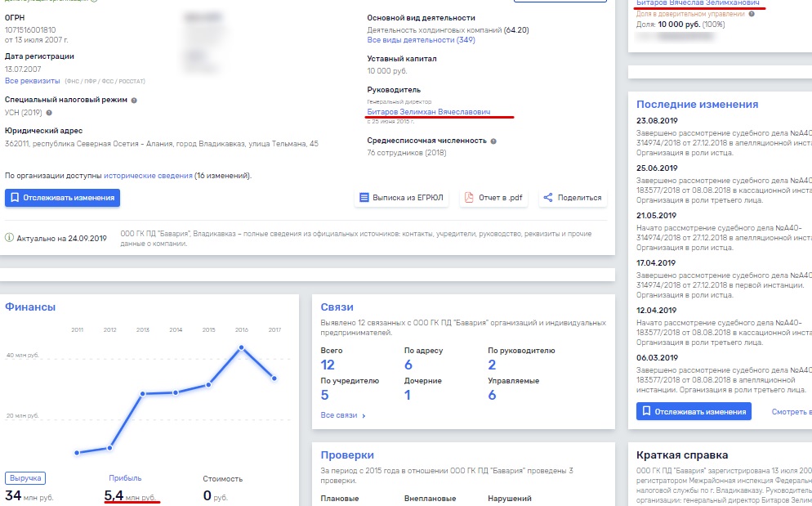Click Краткая справка heading
The width and height of the screenshot is (812, 506).
pyautogui.click(x=682, y=455)
